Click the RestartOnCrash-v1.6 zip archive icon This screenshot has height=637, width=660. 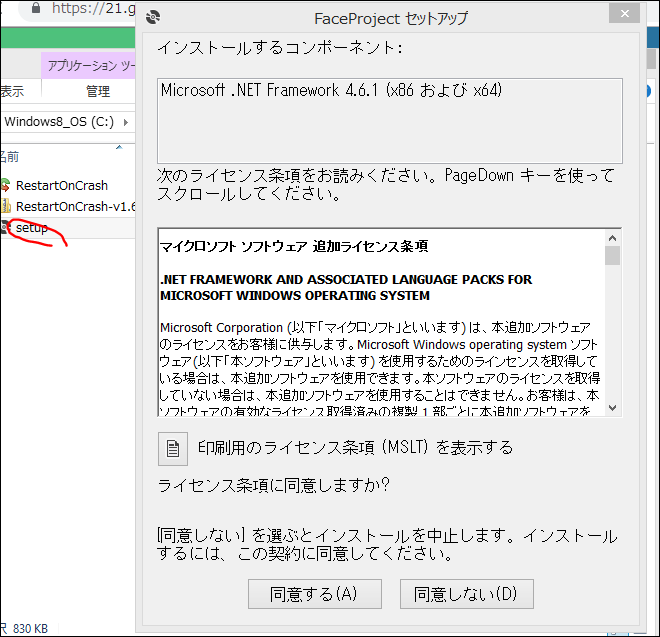click(x=5, y=206)
